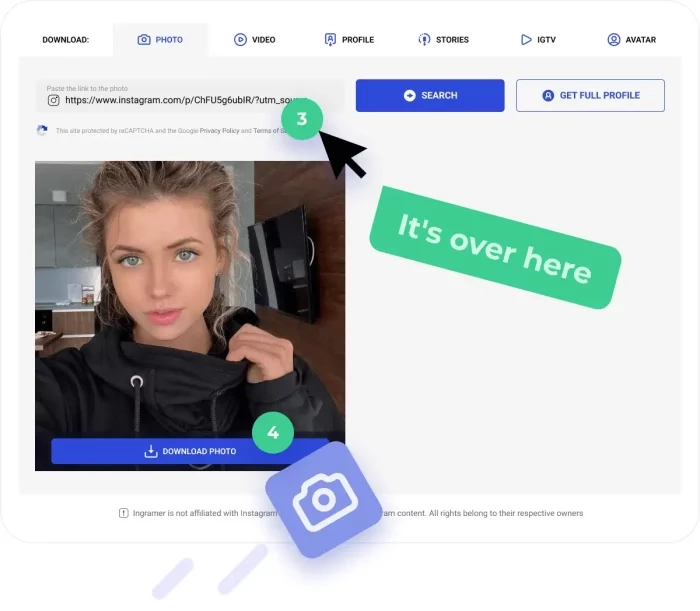
Task: Click the green step 4 badge
Action: [272, 433]
